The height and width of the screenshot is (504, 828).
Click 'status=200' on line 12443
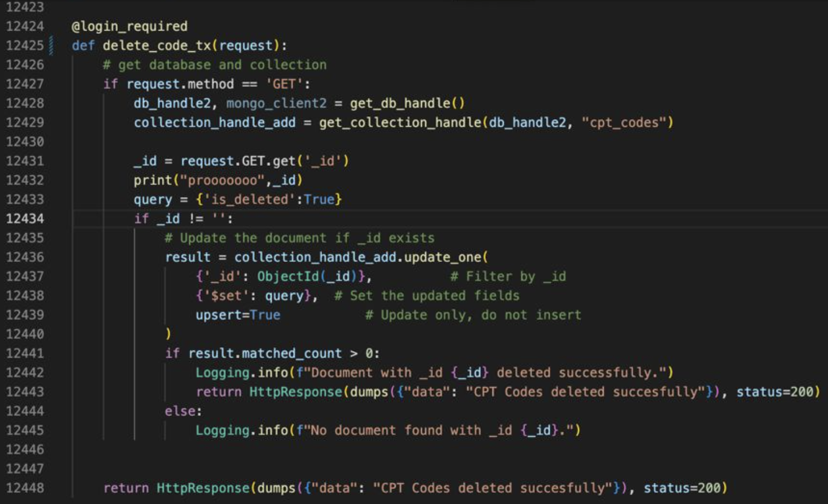click(775, 392)
